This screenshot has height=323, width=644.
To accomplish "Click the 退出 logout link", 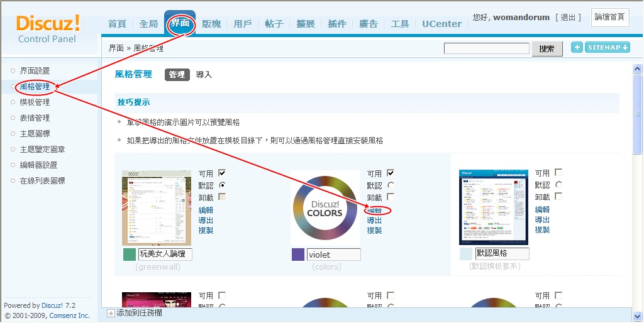I will [568, 17].
